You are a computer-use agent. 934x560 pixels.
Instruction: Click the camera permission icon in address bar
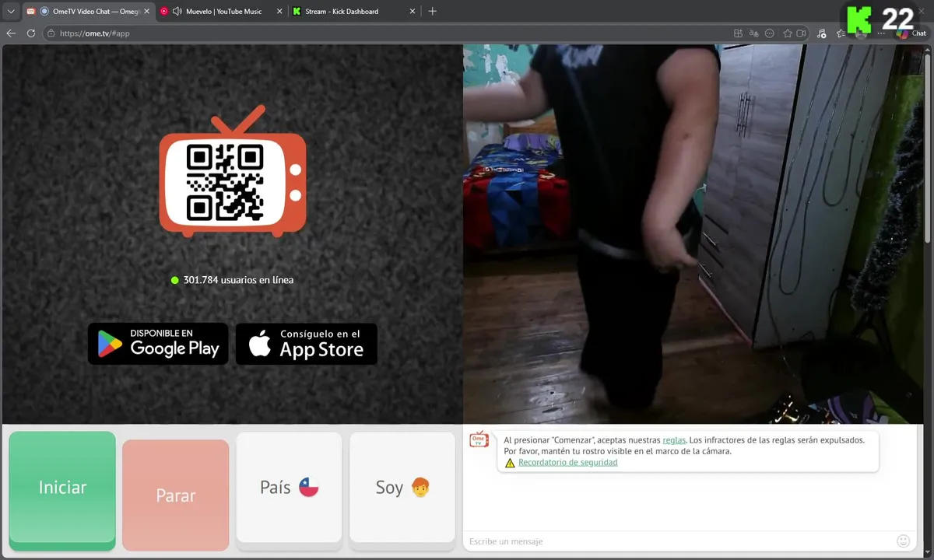[x=801, y=33]
